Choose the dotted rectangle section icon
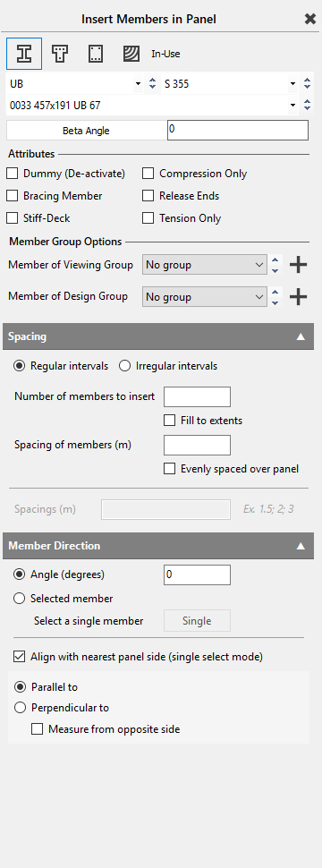Viewport: 322px width, 868px height. pyautogui.click(x=95, y=54)
